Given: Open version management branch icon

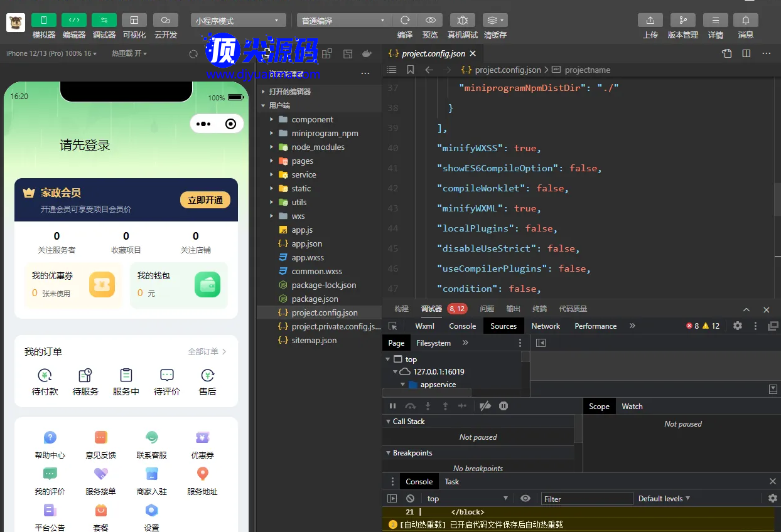Looking at the screenshot, I should [682, 20].
